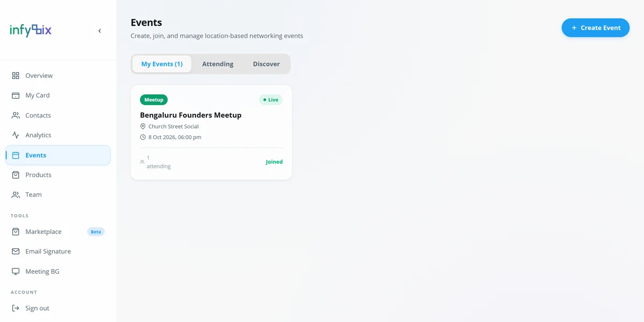Open the Meeting BG tool
644x322 pixels.
coord(58,272)
